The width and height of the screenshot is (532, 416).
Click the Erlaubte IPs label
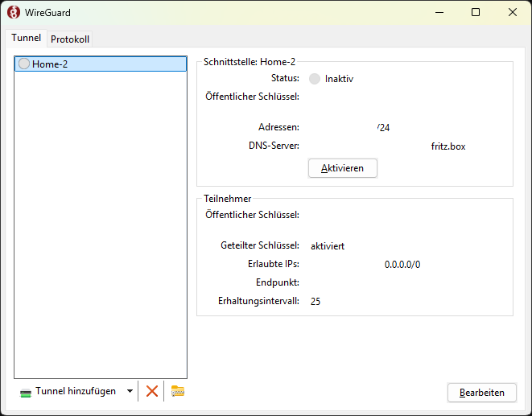tap(274, 264)
